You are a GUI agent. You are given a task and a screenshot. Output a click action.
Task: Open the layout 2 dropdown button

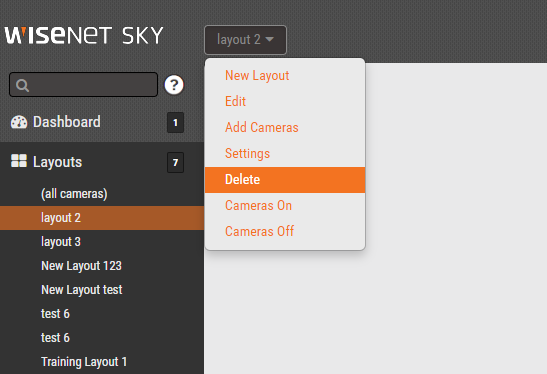click(x=245, y=40)
